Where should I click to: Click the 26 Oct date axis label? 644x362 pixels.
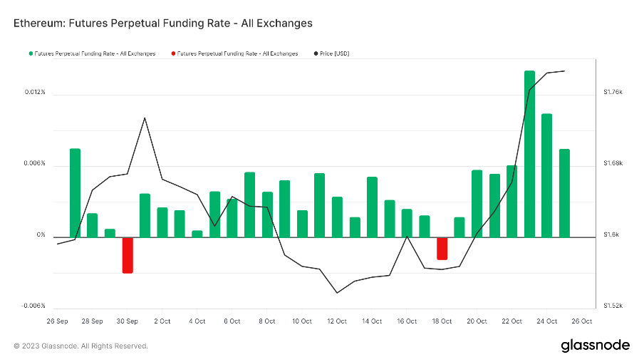point(582,321)
